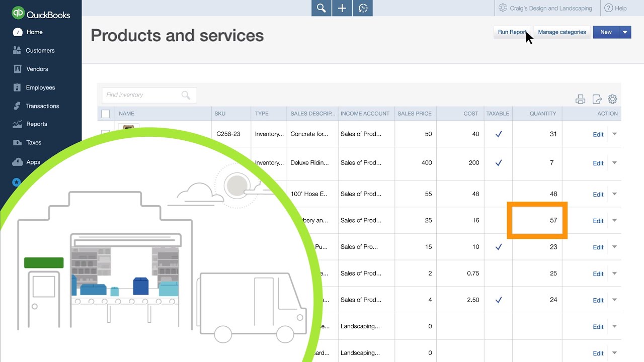Click Edit in the 100' Hose row
This screenshot has height=362, width=644.
coord(598,194)
